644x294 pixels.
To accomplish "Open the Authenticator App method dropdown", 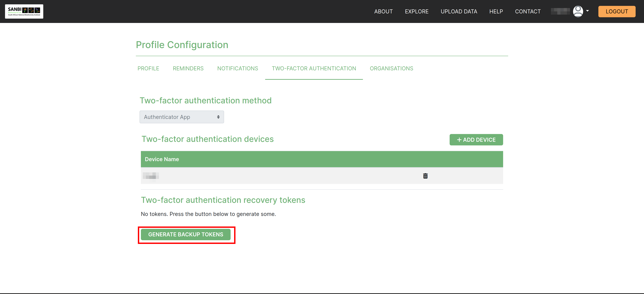I will coord(182,117).
